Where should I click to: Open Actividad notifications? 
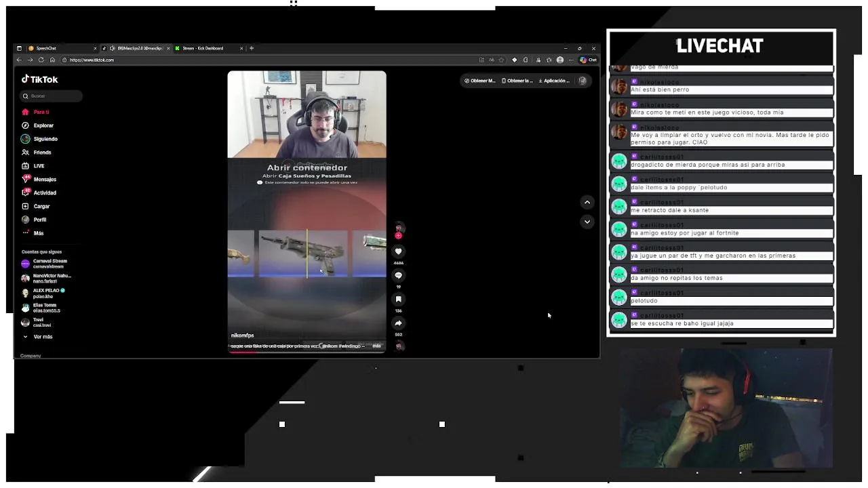click(x=39, y=192)
